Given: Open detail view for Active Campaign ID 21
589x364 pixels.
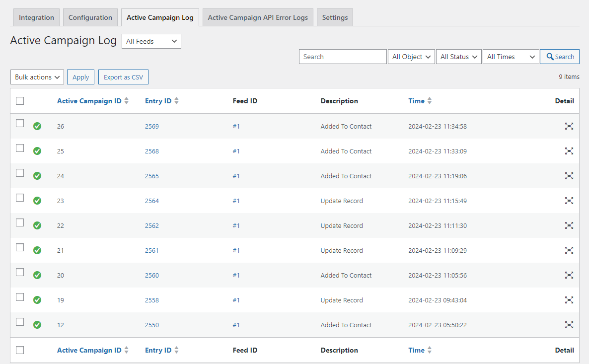Looking at the screenshot, I should coord(569,250).
